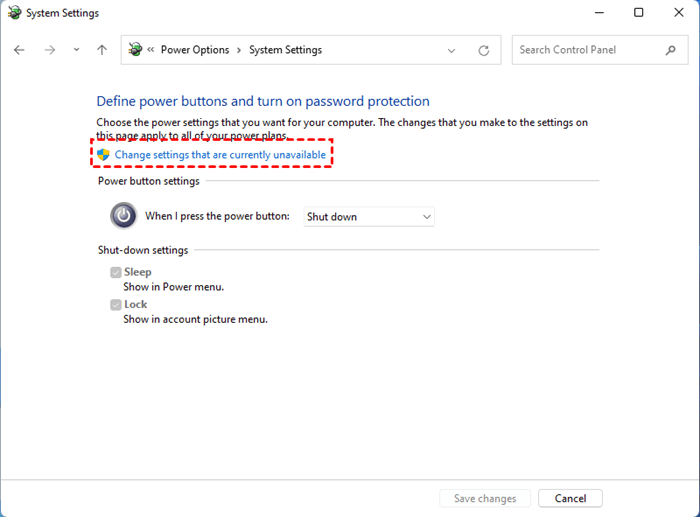This screenshot has width=700, height=517.
Task: Click the Power Options address bar icon
Action: pos(135,50)
